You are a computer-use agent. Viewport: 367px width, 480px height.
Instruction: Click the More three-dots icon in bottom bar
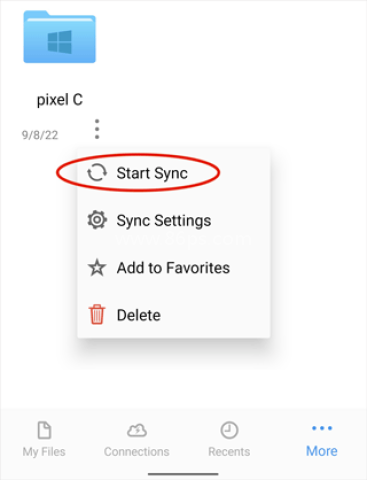(x=322, y=428)
